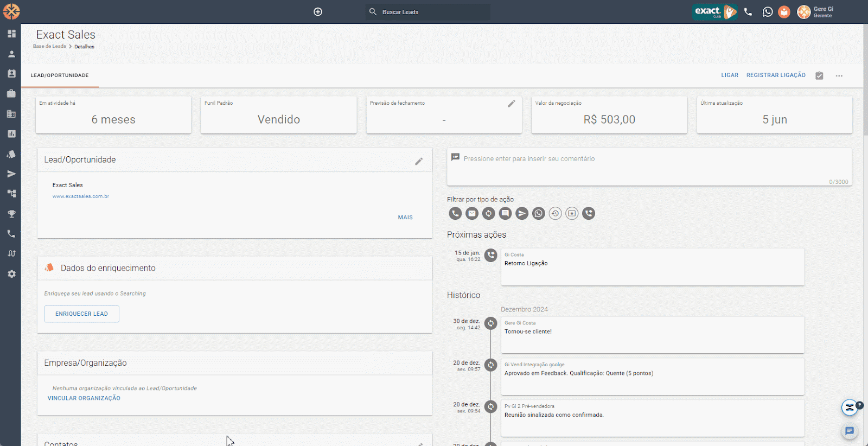Click the Última atualização 5 jun card
868x446 pixels.
coord(775,114)
